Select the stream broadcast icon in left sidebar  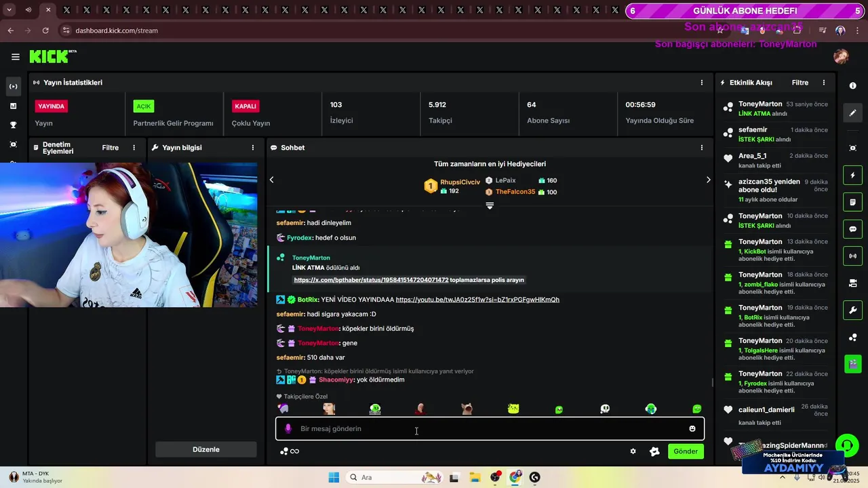click(x=13, y=86)
